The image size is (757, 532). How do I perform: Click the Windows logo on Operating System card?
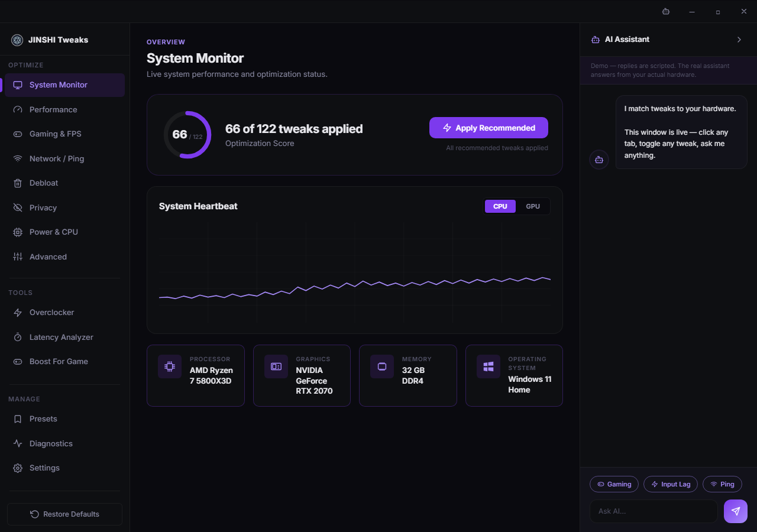pos(489,366)
